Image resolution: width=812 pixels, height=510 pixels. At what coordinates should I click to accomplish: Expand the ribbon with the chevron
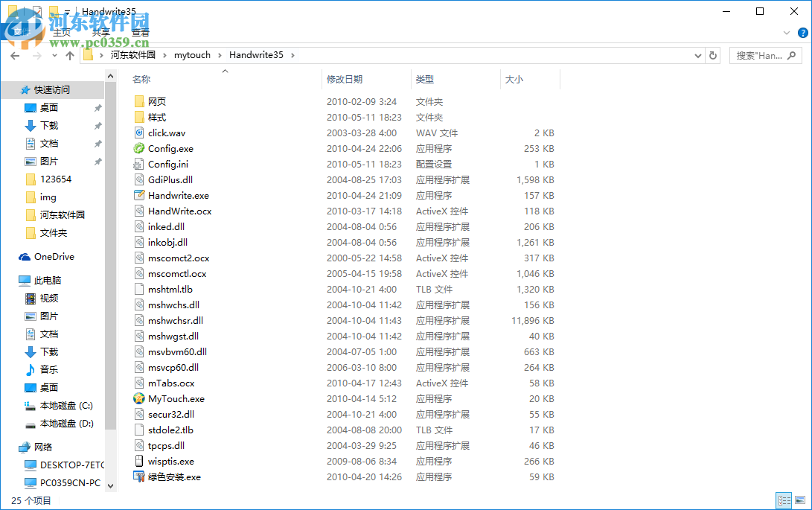786,32
